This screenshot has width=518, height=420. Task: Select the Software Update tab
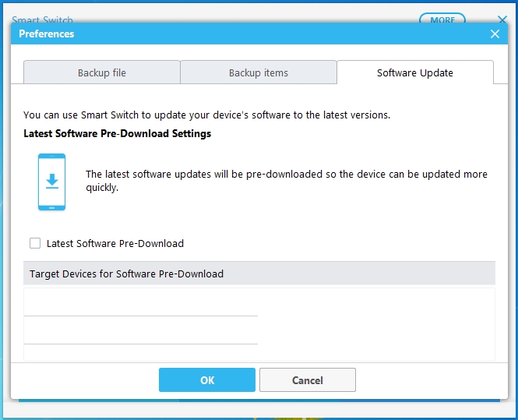click(x=415, y=72)
